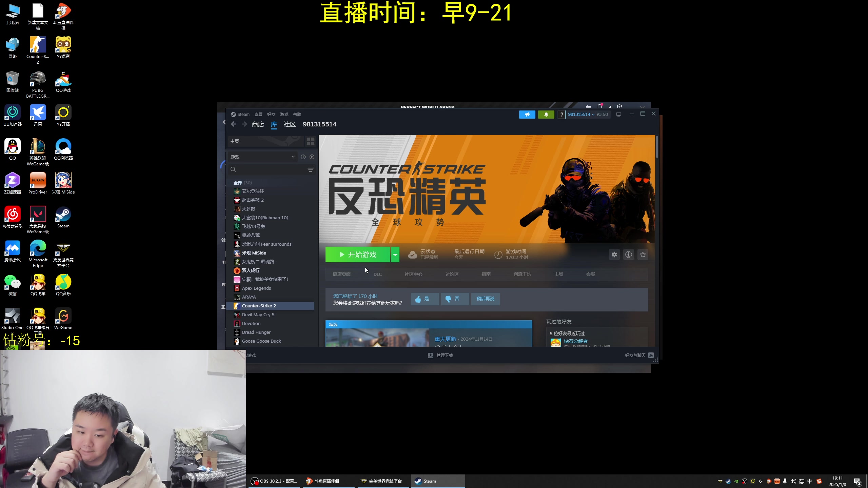The height and width of the screenshot is (488, 868).
Task: Open the 重大更新 news thumbnail
Action: click(x=377, y=338)
